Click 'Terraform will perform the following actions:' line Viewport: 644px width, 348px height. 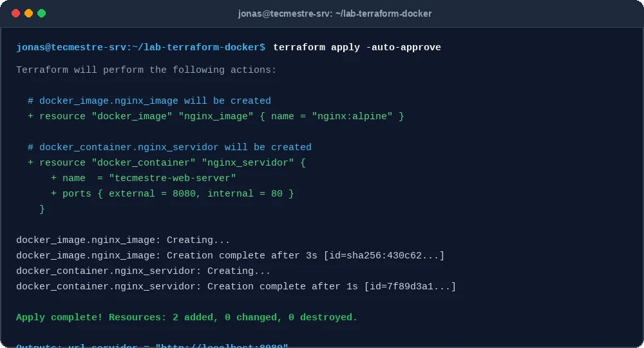pyautogui.click(x=146, y=70)
